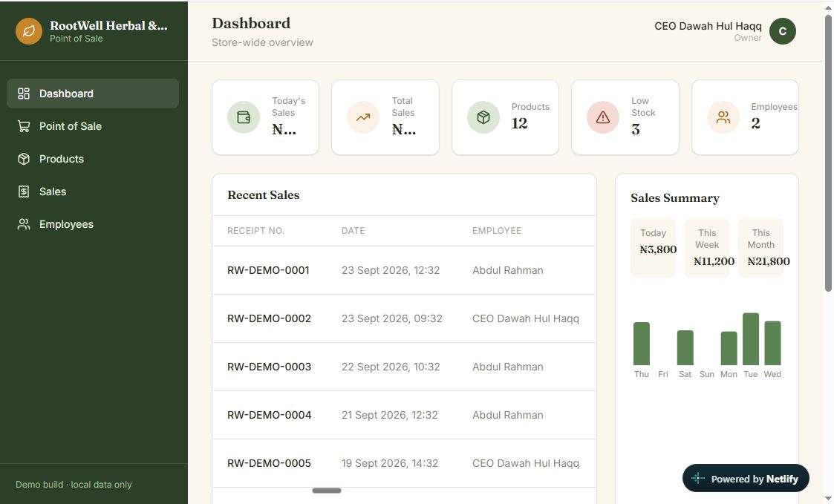Go to Point of Sale page
The width and height of the screenshot is (834, 504).
point(93,126)
